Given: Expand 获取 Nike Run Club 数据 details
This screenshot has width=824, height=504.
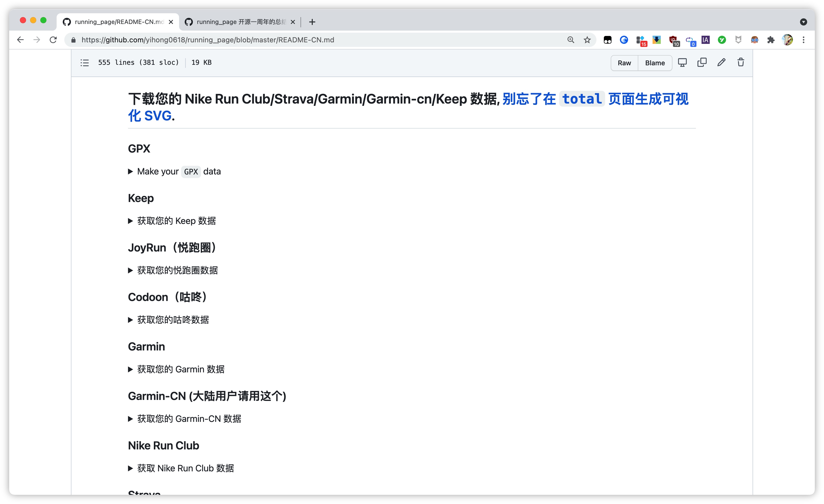Looking at the screenshot, I should click(185, 469).
